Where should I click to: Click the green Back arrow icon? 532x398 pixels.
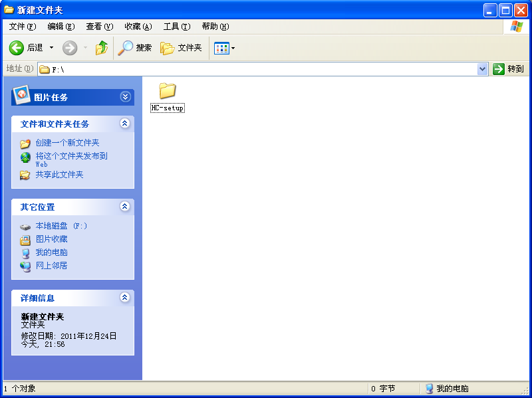pos(17,48)
